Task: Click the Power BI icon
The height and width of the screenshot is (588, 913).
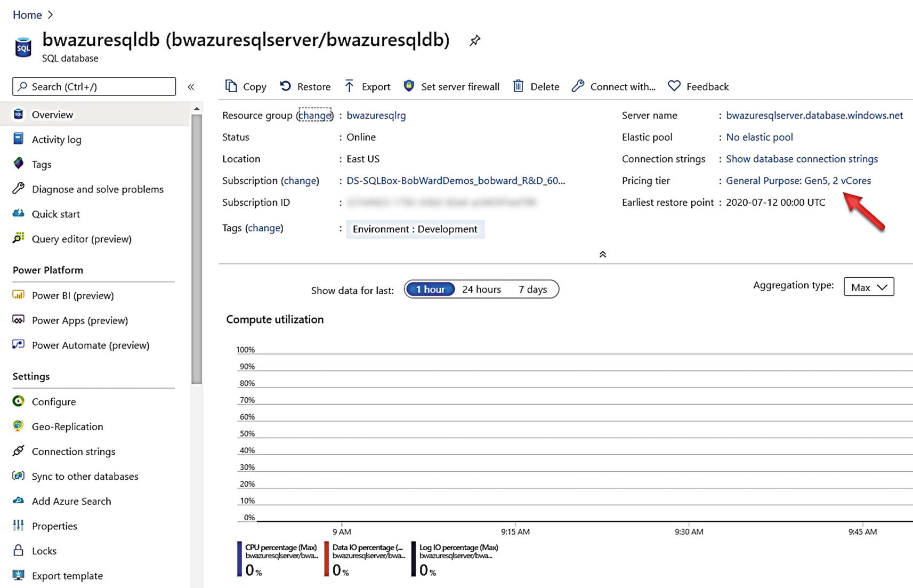Action: [19, 294]
